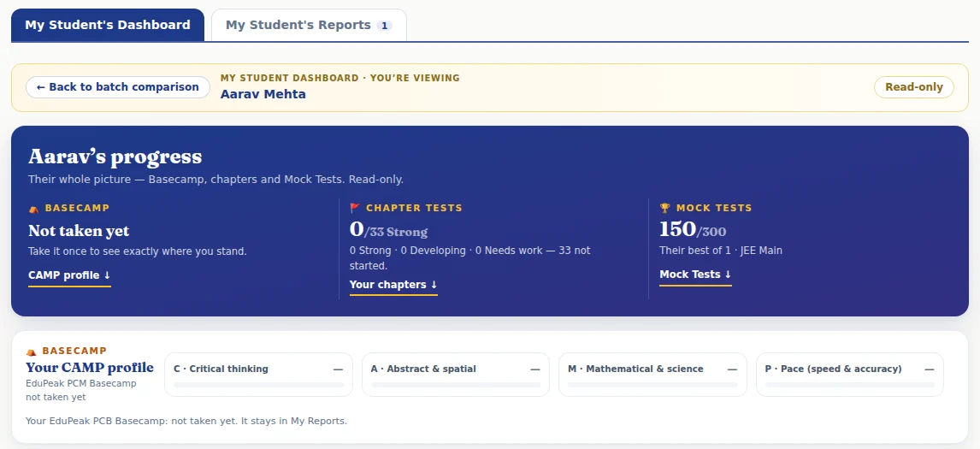The width and height of the screenshot is (980, 449).
Task: Select the Critical thinking card
Action: (259, 375)
